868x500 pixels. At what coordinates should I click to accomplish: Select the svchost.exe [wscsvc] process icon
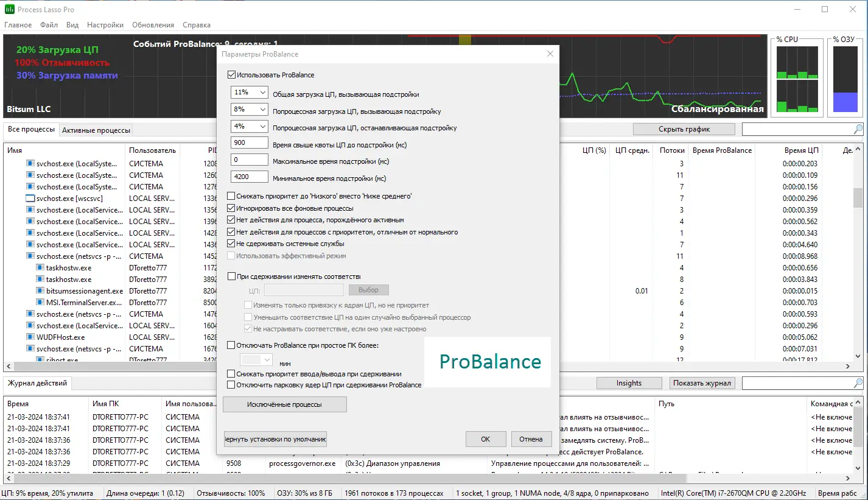[31, 198]
